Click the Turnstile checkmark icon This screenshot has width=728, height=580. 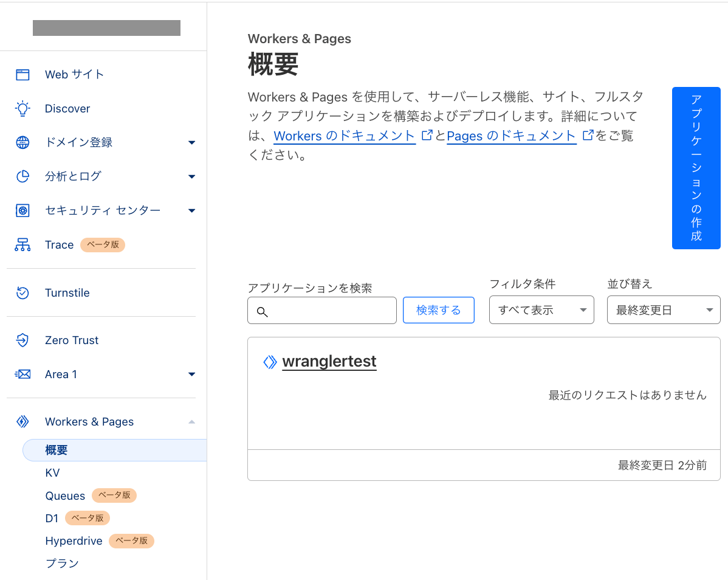click(x=22, y=293)
